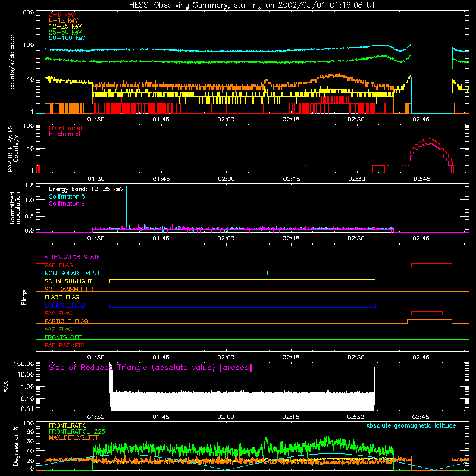Select the 'GAP_FLAG' label
476x476 pixels.
58,265
